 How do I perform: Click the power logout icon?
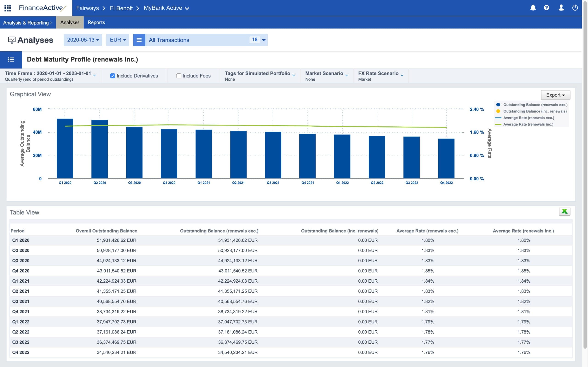pyautogui.click(x=575, y=8)
